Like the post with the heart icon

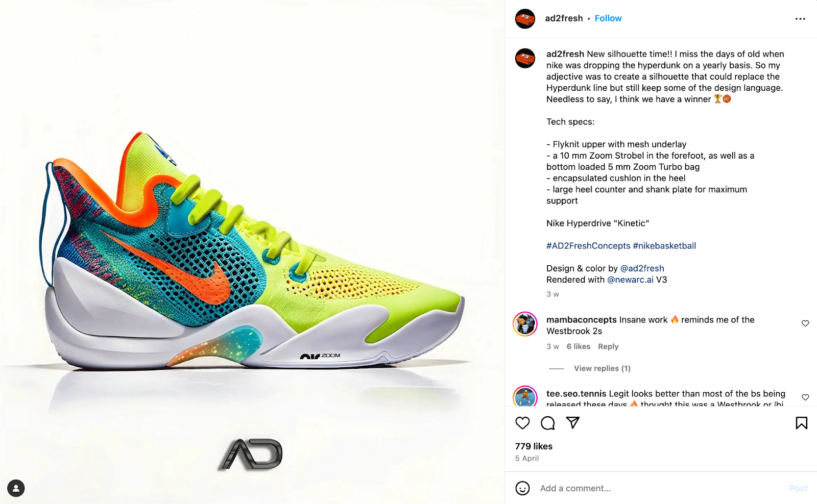pos(522,423)
